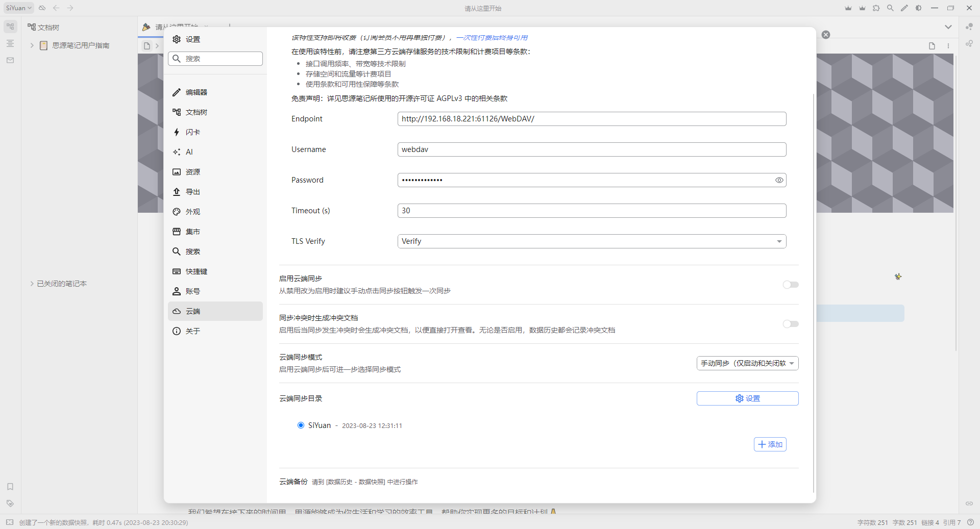The image size is (980, 529).
Task: Open the outline panel in the left sidebar
Action: click(x=10, y=43)
